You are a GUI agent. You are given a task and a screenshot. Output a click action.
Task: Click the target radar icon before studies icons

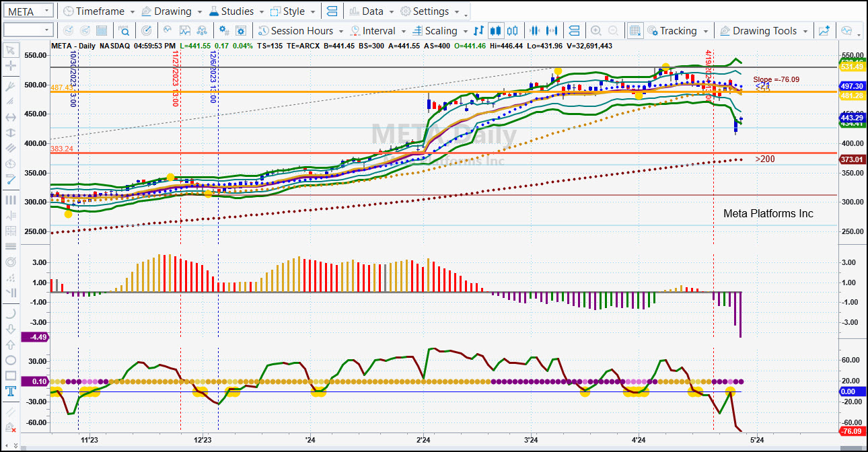(147, 31)
